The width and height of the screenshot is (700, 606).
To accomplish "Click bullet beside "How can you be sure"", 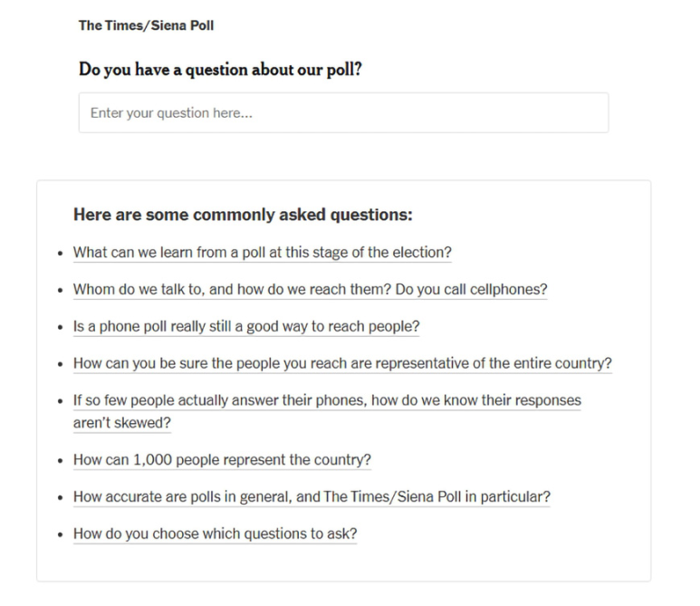I will [x=60, y=364].
